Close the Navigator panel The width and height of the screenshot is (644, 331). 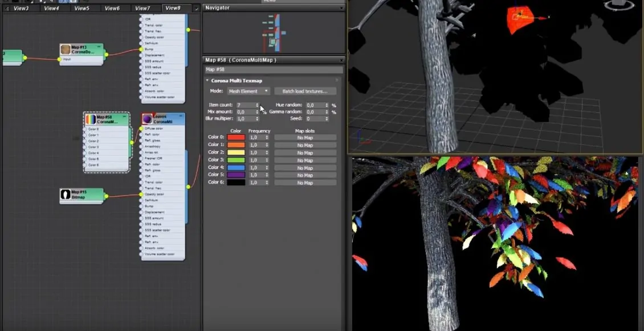pos(341,8)
